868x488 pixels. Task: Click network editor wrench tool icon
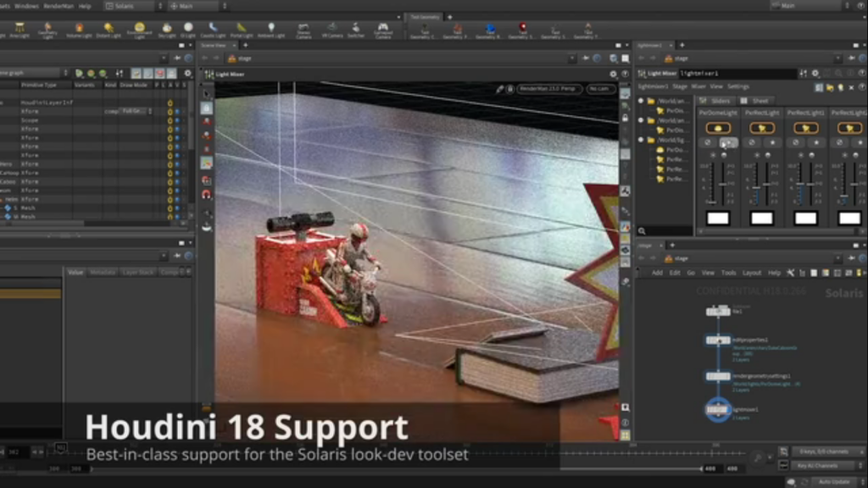791,273
